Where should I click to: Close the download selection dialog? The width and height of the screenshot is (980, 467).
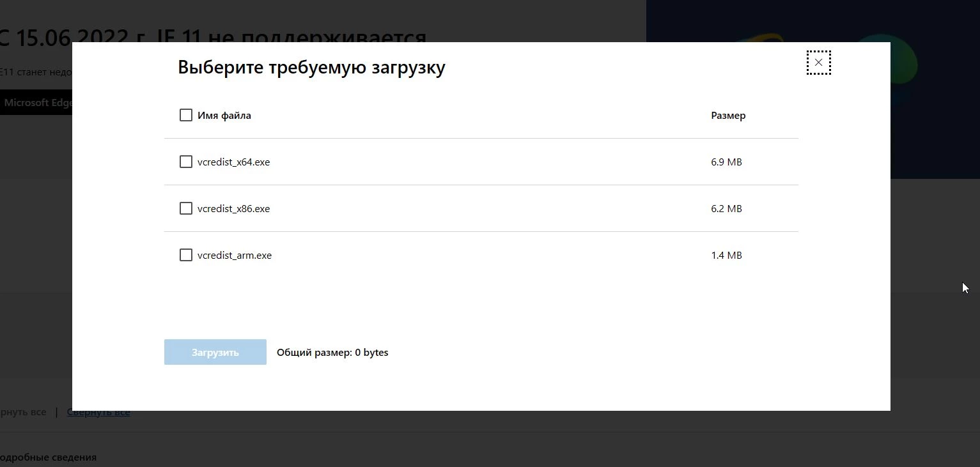pos(818,63)
